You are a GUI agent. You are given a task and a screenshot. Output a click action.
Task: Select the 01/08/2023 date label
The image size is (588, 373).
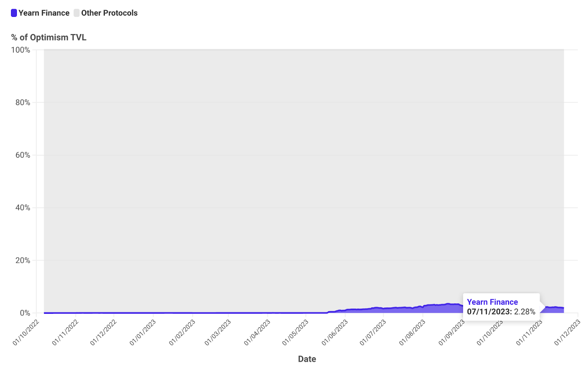(412, 333)
